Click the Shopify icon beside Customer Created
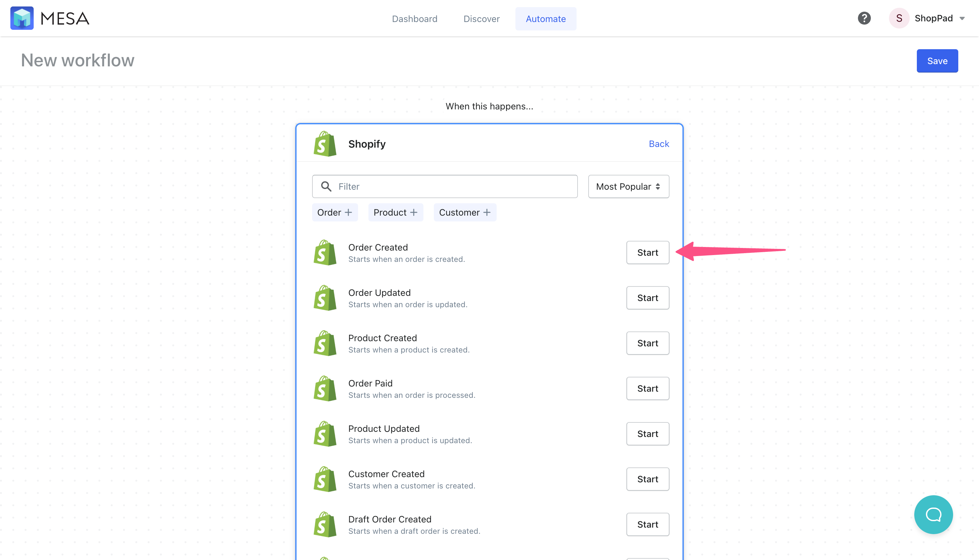 coord(325,480)
